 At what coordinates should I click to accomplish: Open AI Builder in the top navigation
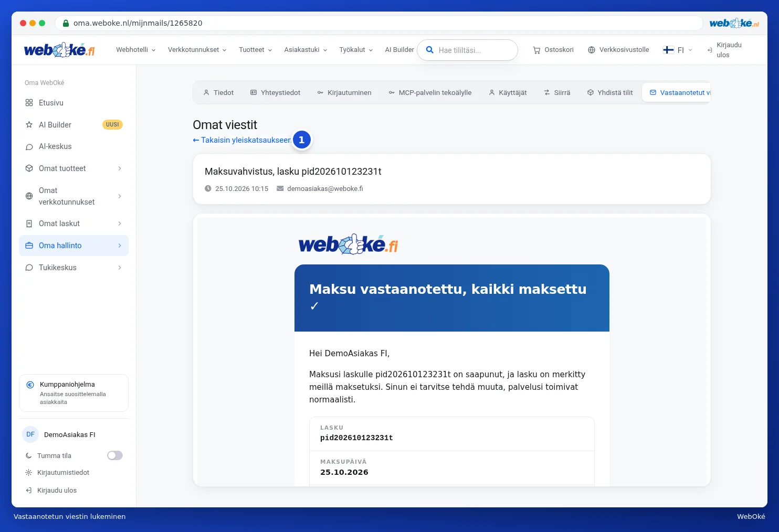[x=399, y=50]
